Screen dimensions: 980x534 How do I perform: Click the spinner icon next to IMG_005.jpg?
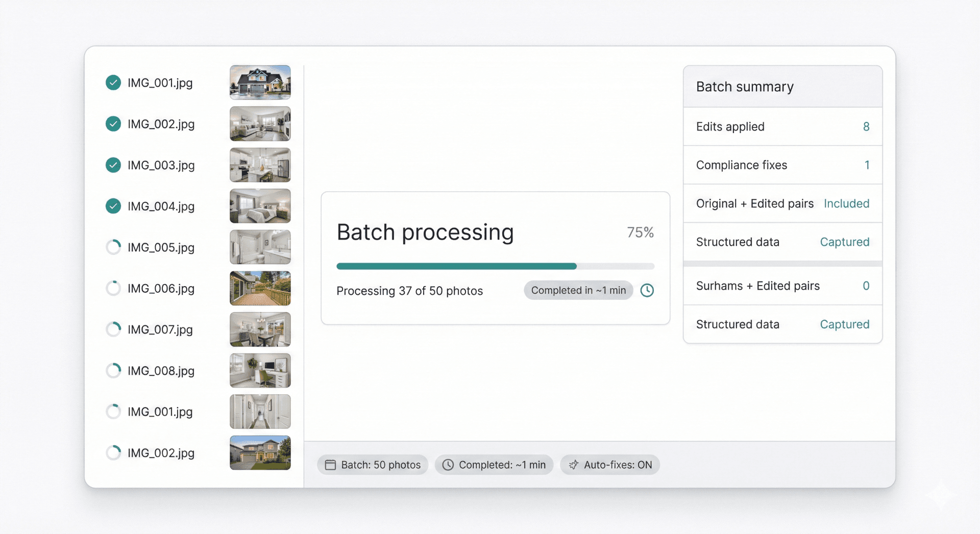point(113,247)
